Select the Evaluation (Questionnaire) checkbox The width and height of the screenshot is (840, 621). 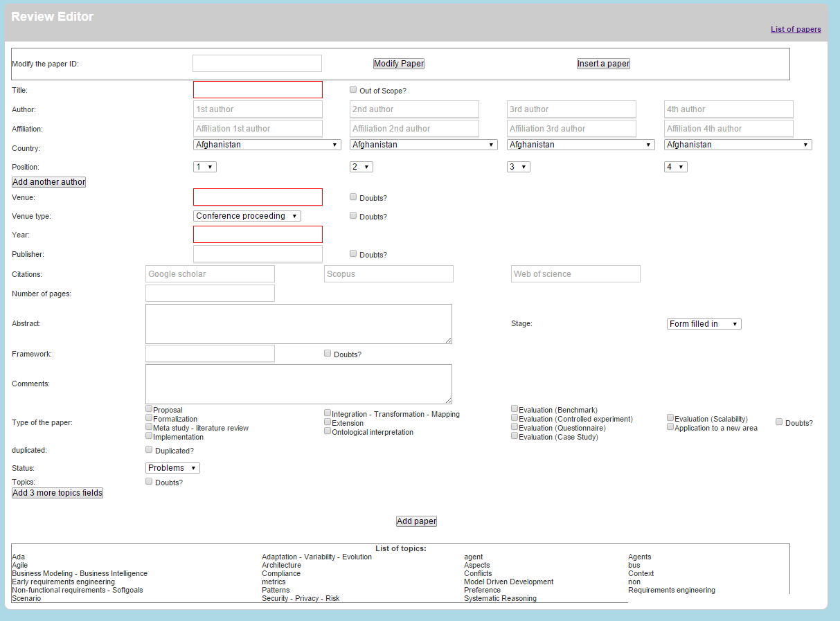(x=515, y=426)
